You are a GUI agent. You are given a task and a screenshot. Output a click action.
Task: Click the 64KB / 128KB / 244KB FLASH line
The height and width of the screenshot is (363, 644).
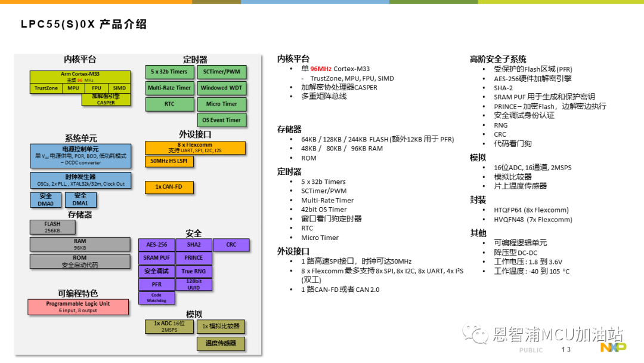(377, 139)
